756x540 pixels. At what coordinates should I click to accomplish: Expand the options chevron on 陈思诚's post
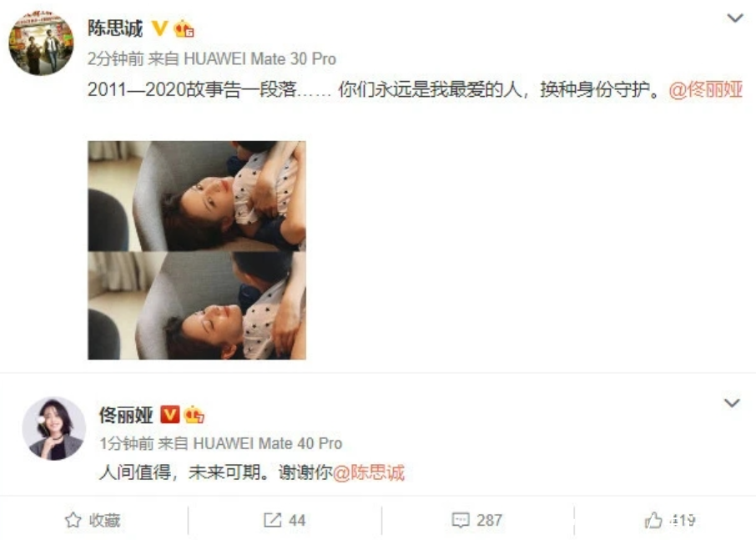(735, 18)
